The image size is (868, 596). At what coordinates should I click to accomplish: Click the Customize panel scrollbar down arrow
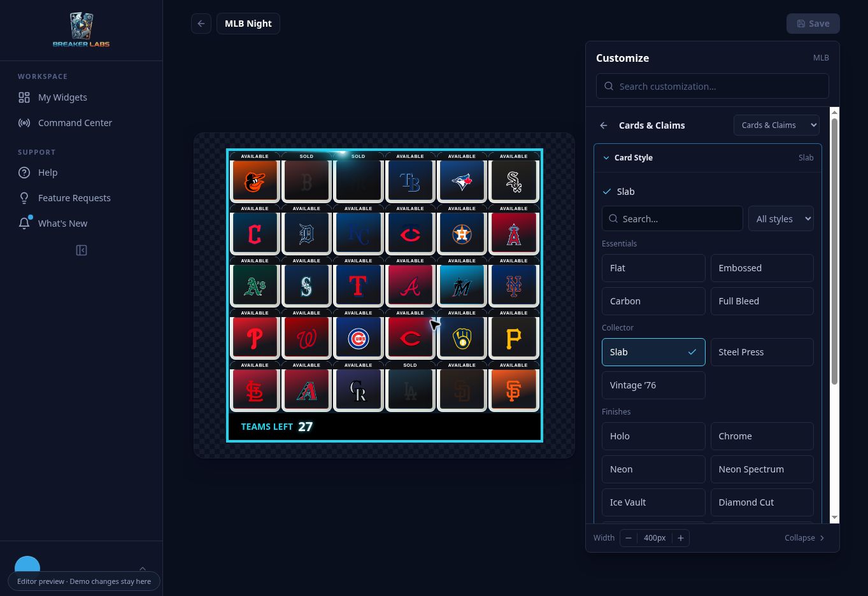click(835, 518)
